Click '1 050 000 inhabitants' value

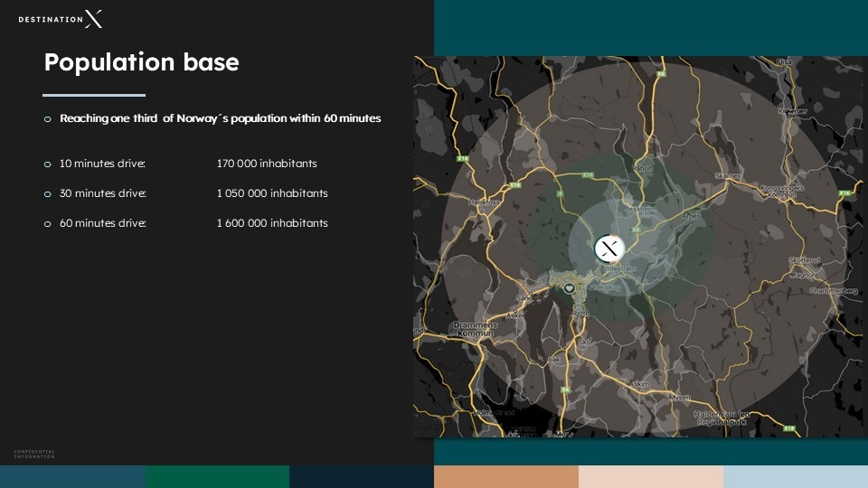pyautogui.click(x=272, y=193)
